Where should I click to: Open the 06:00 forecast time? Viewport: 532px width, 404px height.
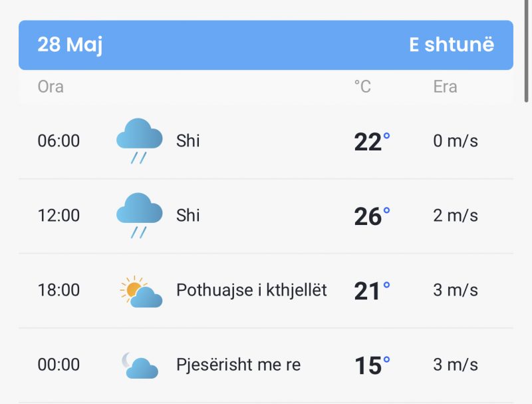[59, 140]
